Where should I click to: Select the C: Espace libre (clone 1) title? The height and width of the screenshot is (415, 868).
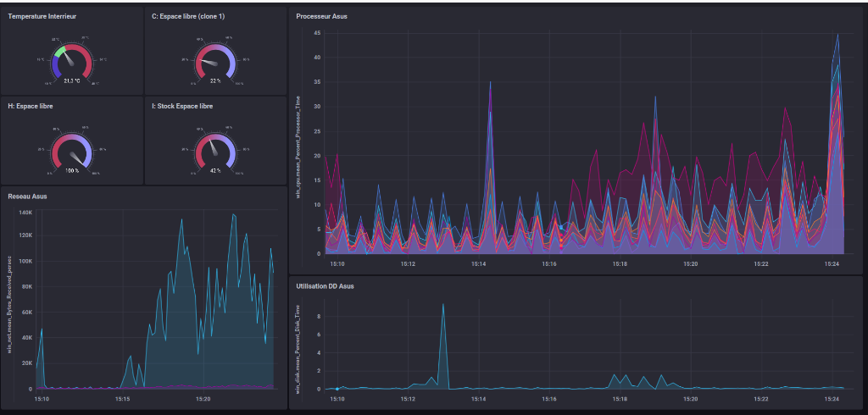(x=188, y=17)
